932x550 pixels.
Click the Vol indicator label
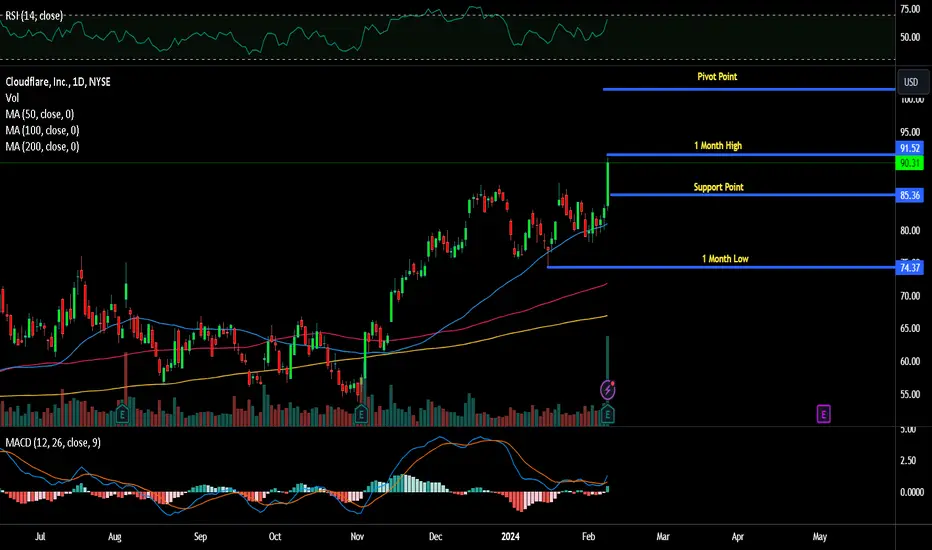pos(12,98)
